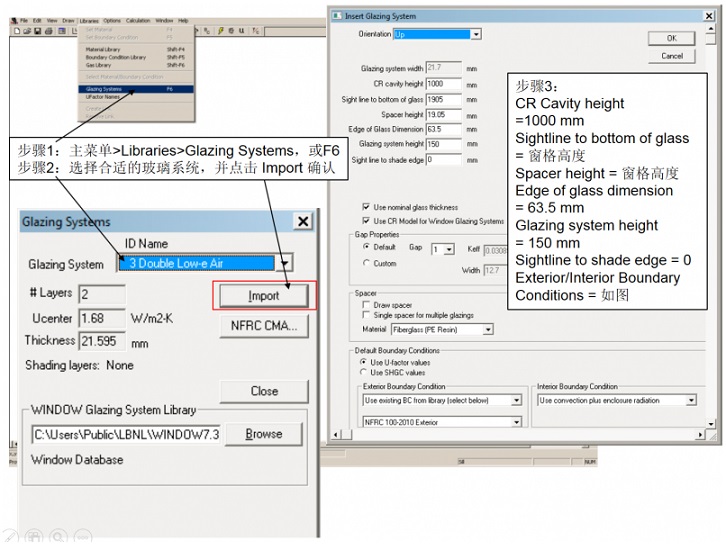Click the Open file toolbar icon
726x550 pixels.
point(25,31)
